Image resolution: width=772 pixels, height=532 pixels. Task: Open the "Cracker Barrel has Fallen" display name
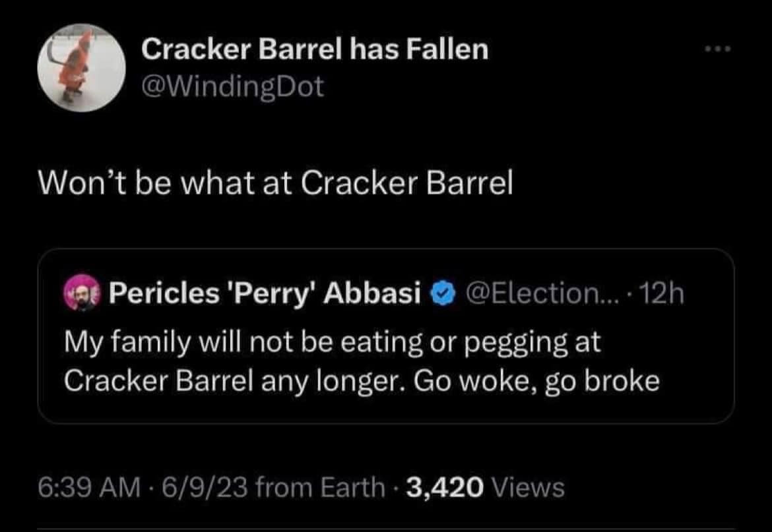(315, 50)
